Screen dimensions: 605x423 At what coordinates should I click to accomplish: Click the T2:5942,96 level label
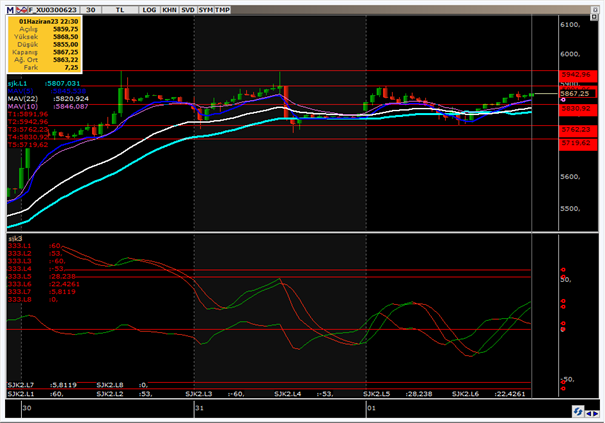28,122
